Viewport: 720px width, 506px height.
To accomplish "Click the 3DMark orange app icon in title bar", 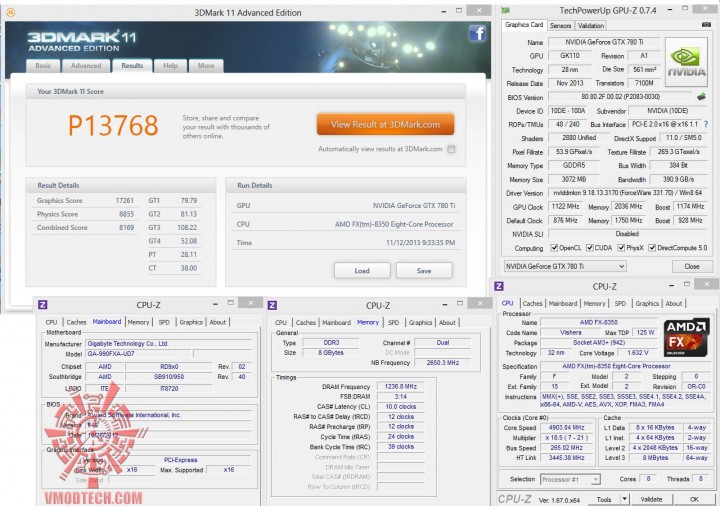I will [x=11, y=12].
